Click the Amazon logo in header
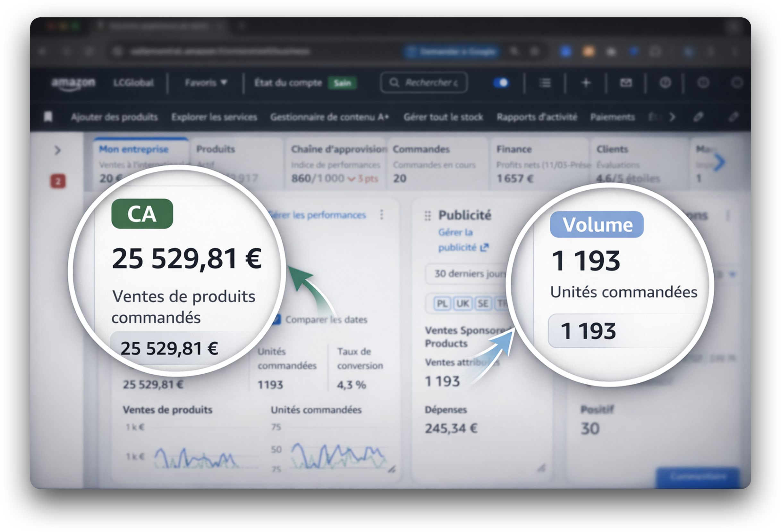The height and width of the screenshot is (532, 781). (x=73, y=83)
